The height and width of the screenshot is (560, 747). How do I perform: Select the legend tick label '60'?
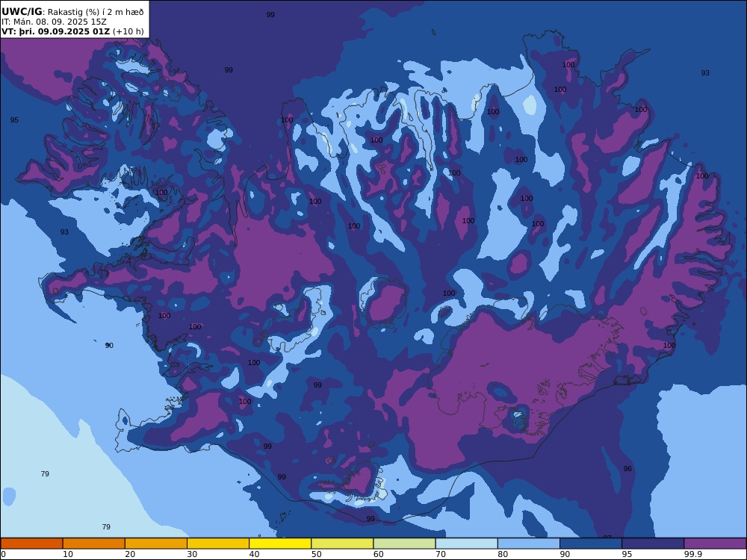(x=378, y=554)
